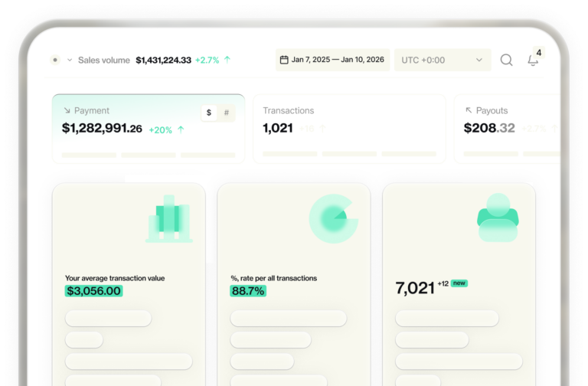Click the +12 superscript value
Image resolution: width=588 pixels, height=386 pixels.
click(x=443, y=283)
